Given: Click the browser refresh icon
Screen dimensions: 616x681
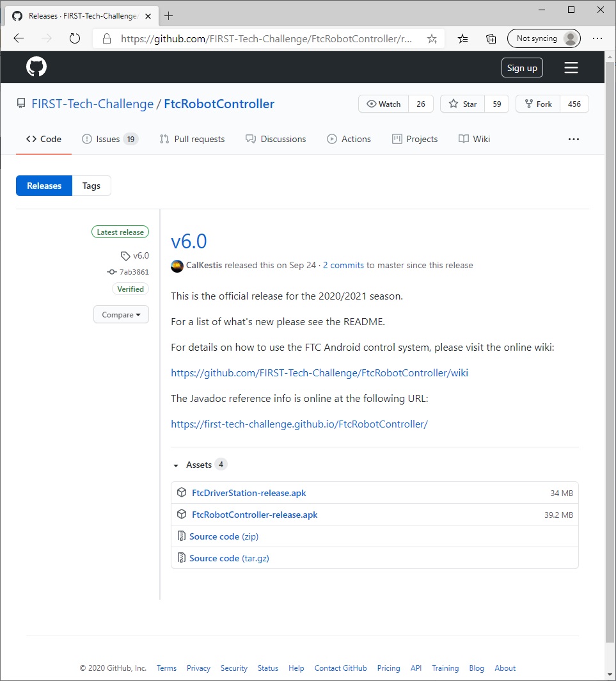Looking at the screenshot, I should pos(75,38).
